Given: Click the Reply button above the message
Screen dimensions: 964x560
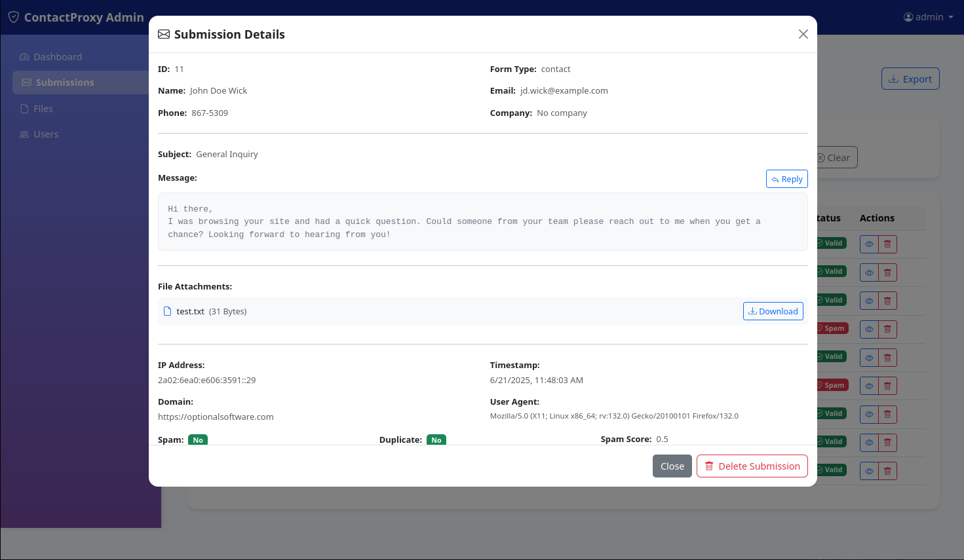Looking at the screenshot, I should click(x=786, y=179).
